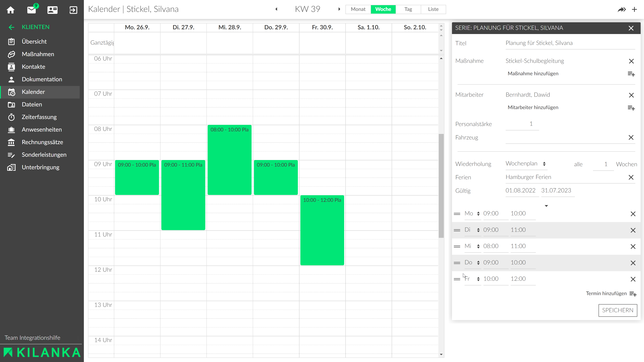
Task: Edit Mi row end time 11:00
Action: [x=523, y=246]
